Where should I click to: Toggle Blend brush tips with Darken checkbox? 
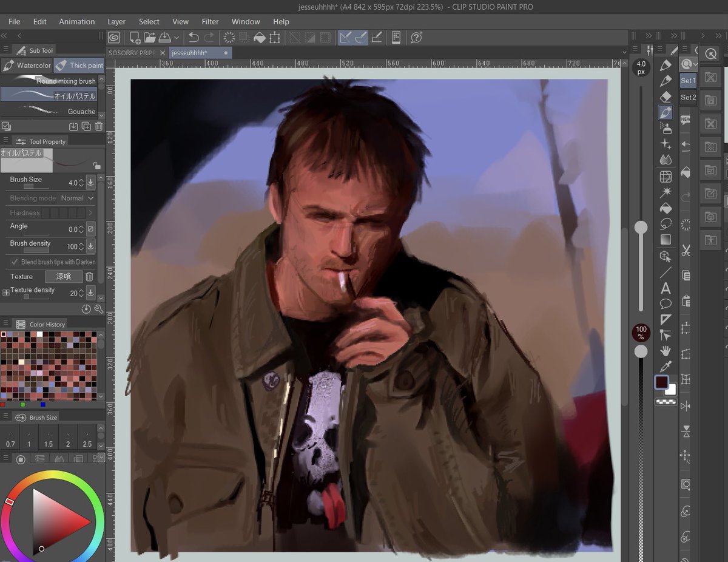[x=15, y=262]
